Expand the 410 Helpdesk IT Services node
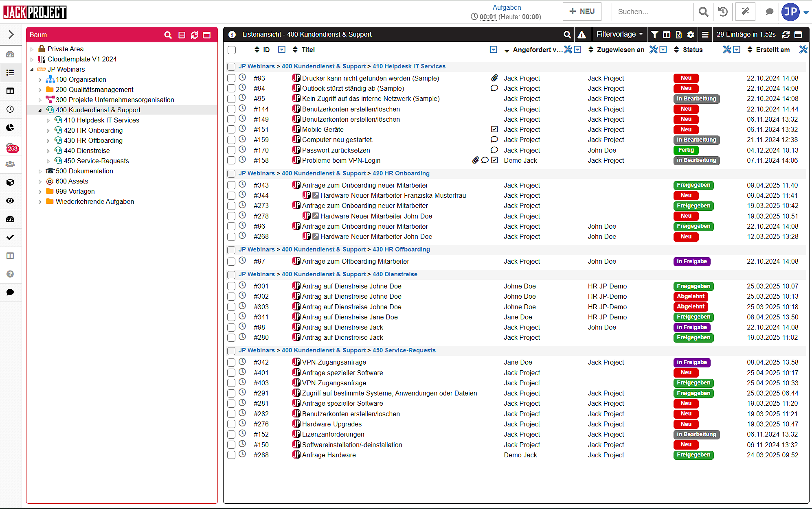812x509 pixels. pos(48,120)
